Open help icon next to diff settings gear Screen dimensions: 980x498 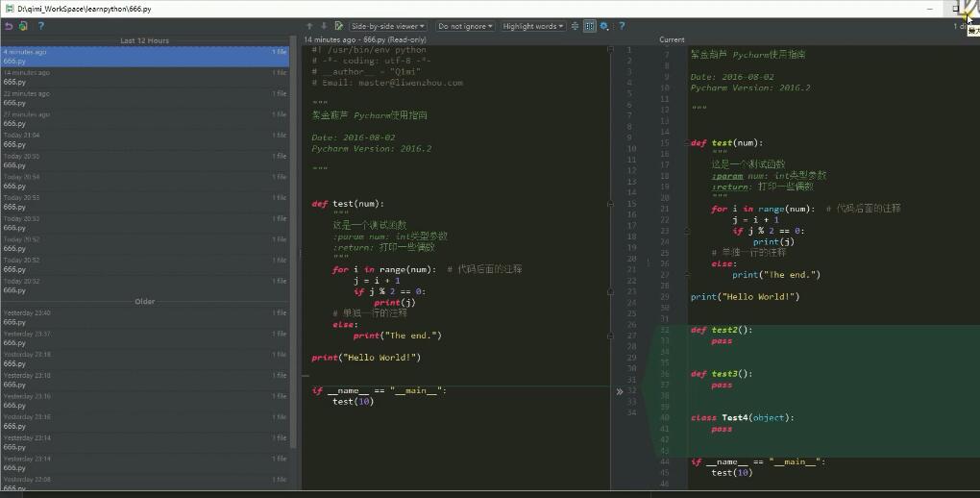tap(622, 26)
